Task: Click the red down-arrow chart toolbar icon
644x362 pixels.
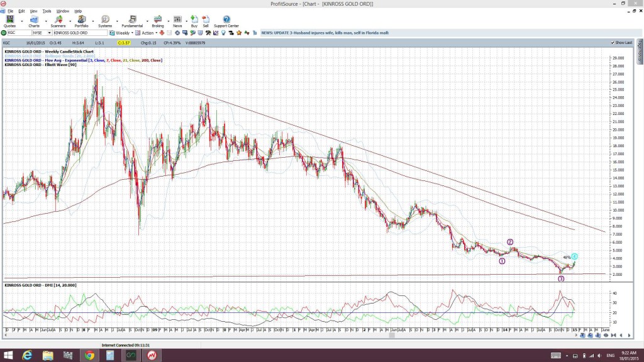Action: [x=162, y=33]
